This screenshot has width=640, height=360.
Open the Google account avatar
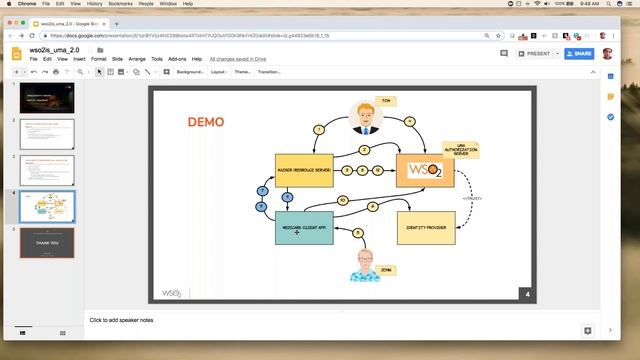pos(607,53)
